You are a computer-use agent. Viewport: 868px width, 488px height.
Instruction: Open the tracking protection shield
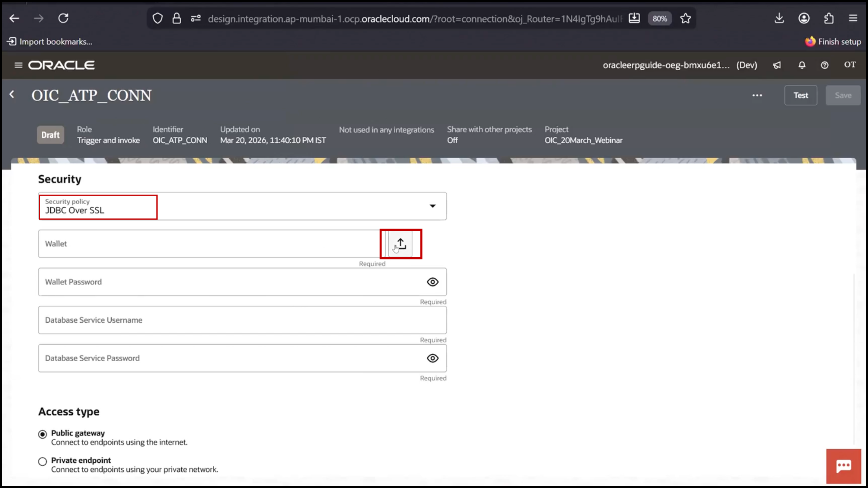coord(157,19)
